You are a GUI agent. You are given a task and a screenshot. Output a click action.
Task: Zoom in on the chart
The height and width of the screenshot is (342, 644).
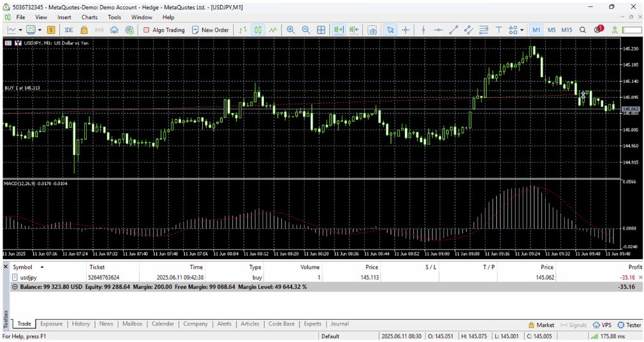tap(291, 30)
